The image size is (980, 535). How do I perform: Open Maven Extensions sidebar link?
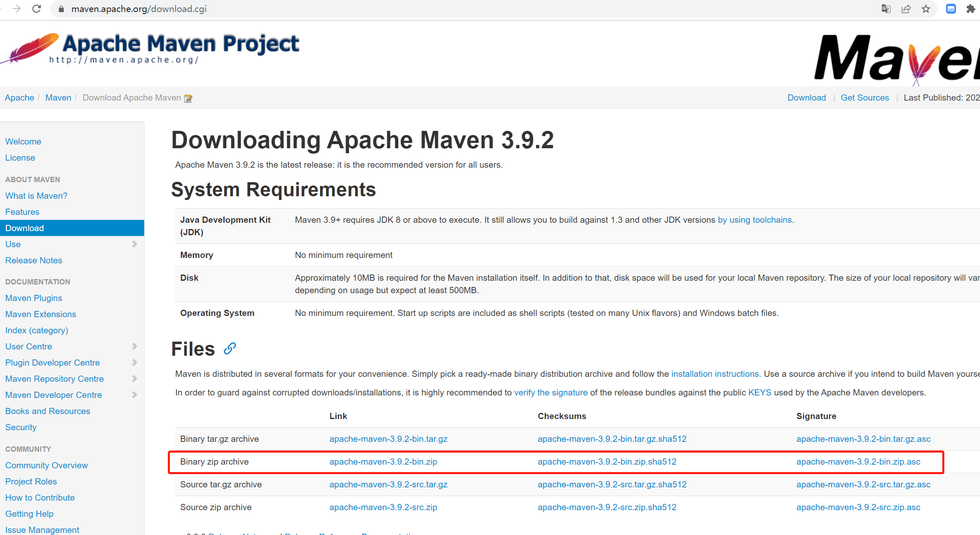(x=41, y=314)
